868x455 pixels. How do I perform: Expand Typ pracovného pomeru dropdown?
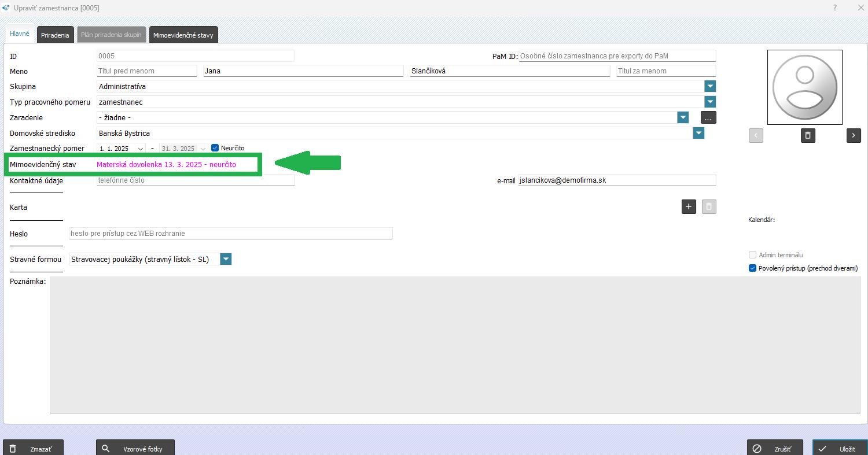click(x=710, y=102)
